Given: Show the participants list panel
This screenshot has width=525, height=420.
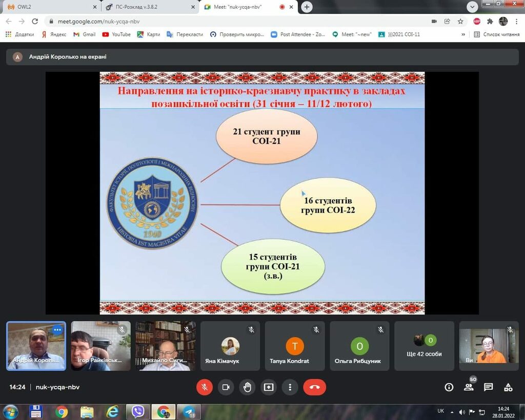Looking at the screenshot, I should tap(469, 387).
